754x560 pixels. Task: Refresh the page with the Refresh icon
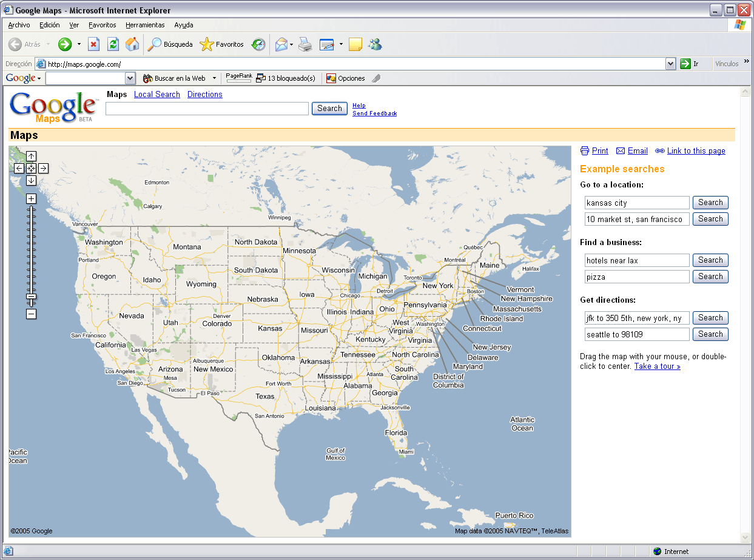point(113,44)
